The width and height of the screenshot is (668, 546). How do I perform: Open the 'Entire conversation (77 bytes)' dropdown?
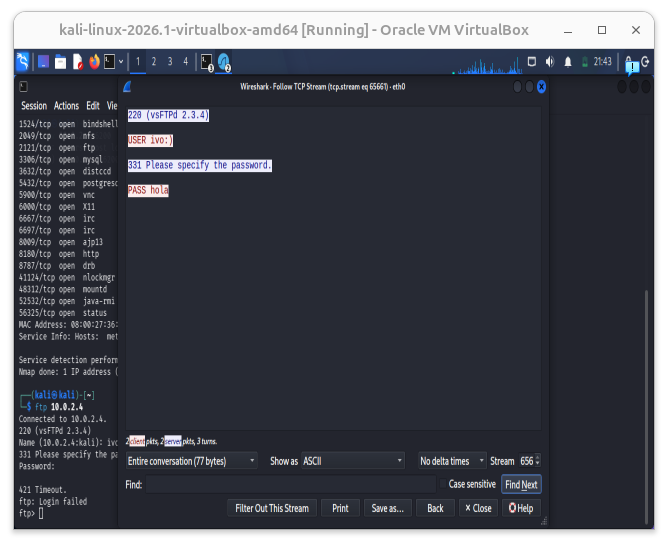click(x=192, y=461)
